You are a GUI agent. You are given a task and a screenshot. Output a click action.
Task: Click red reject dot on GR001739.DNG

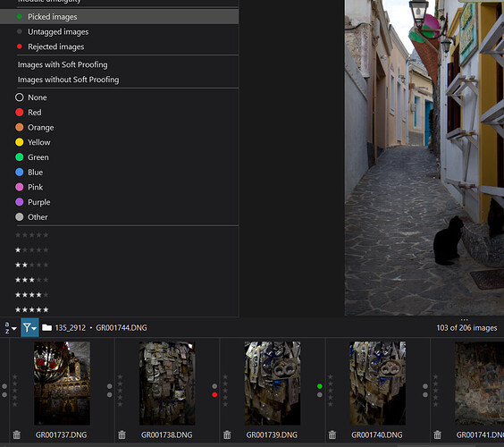[x=214, y=394]
